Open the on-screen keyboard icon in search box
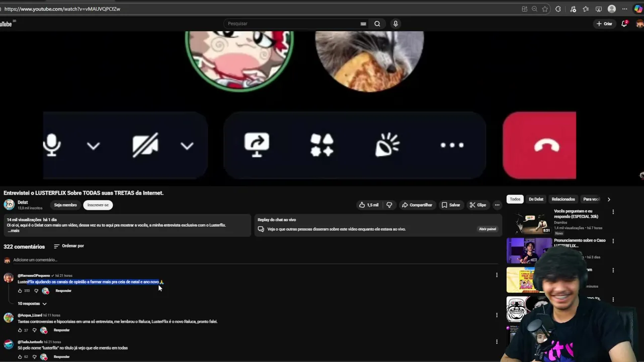Viewport: 644px width, 362px height. pos(363,24)
